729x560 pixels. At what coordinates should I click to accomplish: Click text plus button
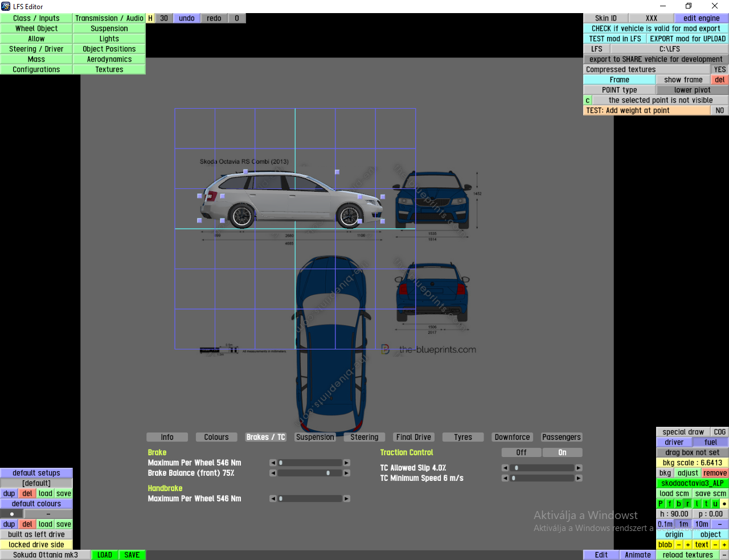(x=724, y=545)
